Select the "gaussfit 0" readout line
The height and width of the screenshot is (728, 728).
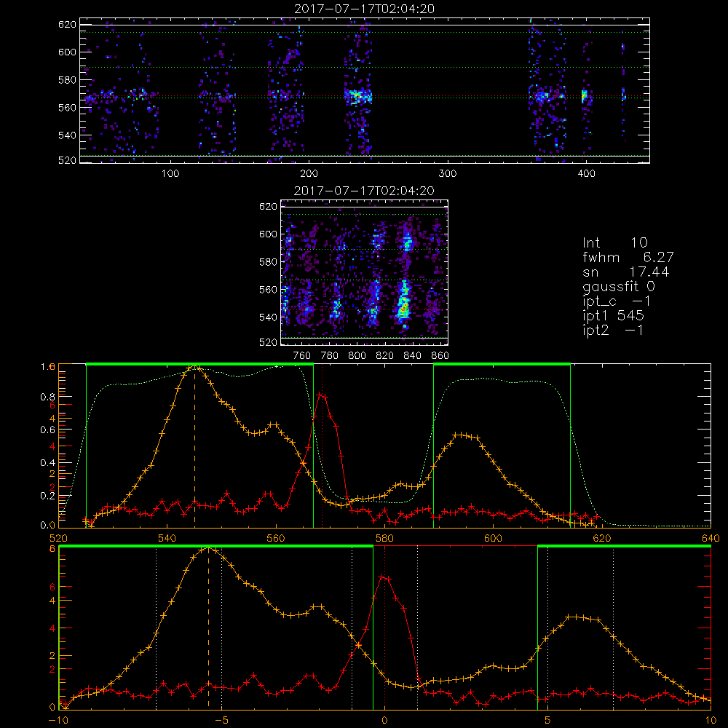click(618, 286)
